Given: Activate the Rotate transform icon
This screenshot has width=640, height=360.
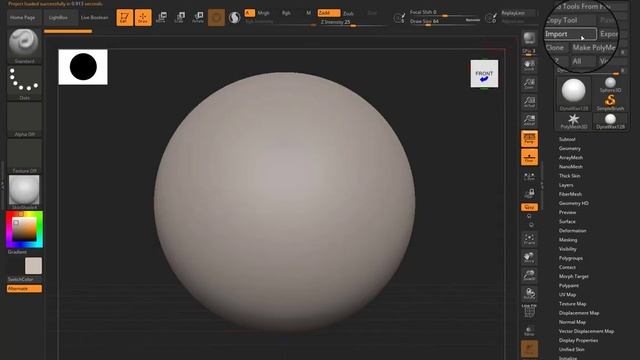Looking at the screenshot, I should point(198,18).
